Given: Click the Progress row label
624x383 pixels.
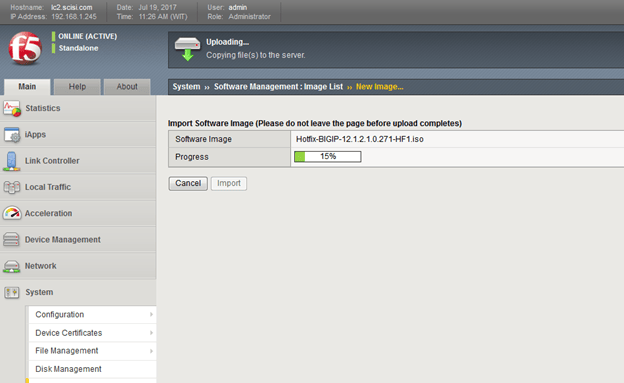Looking at the screenshot, I should pyautogui.click(x=192, y=157).
